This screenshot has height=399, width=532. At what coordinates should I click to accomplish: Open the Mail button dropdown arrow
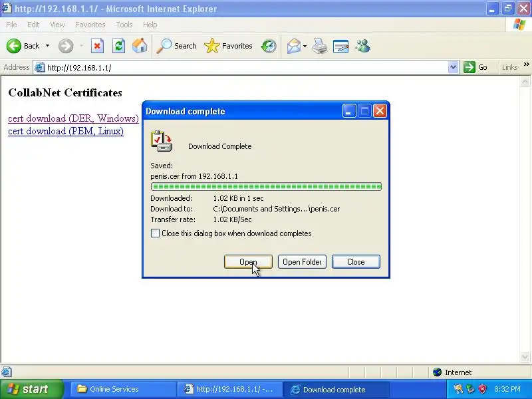coord(305,46)
